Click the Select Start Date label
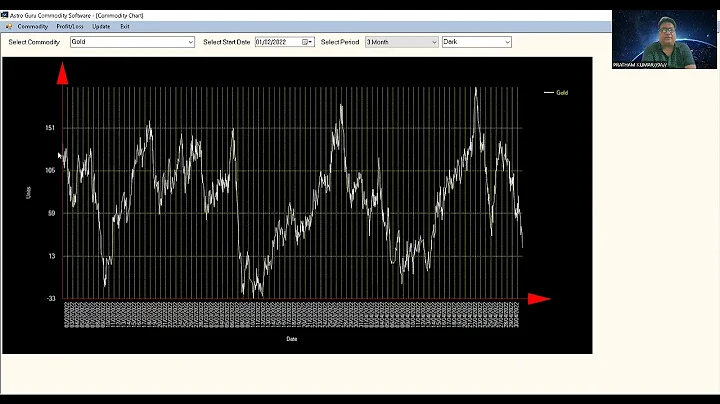 (x=227, y=42)
